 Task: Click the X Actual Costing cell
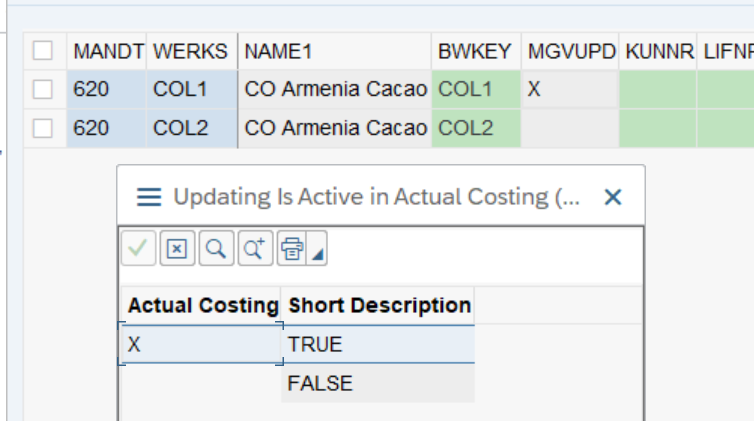point(200,345)
